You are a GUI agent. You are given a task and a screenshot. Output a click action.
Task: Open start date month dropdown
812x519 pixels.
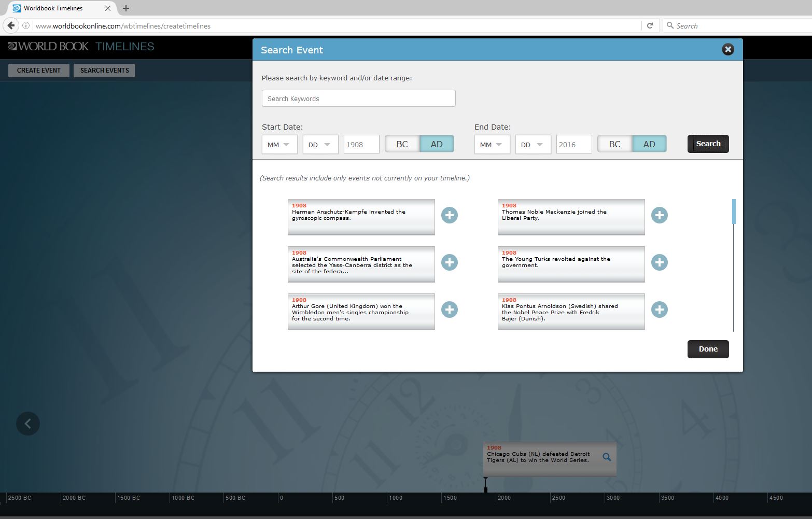(x=279, y=145)
